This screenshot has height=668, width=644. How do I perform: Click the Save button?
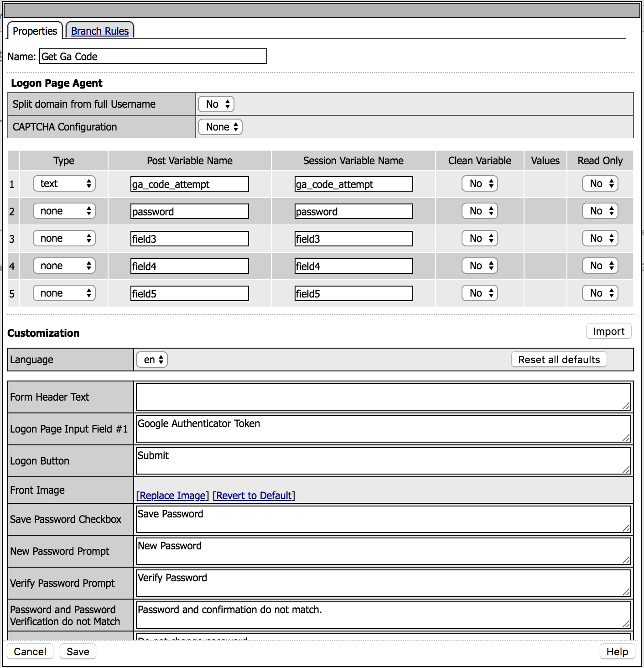(78, 652)
